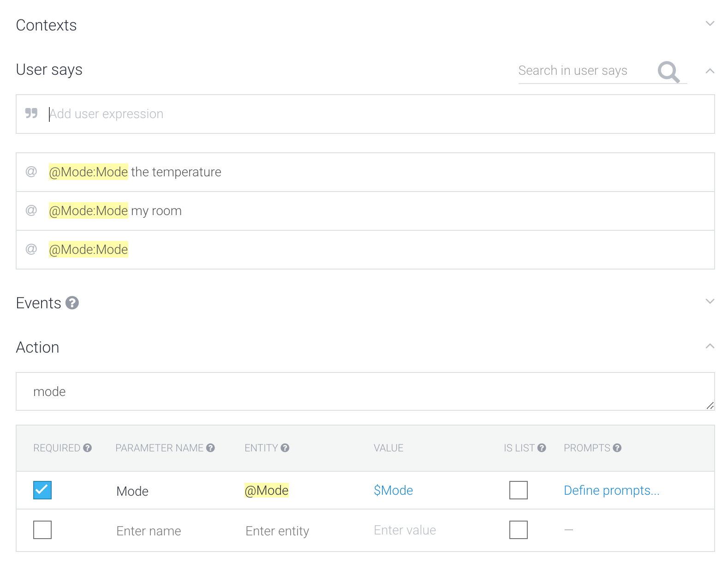Collapse the User says section
728x564 pixels.
tap(710, 71)
